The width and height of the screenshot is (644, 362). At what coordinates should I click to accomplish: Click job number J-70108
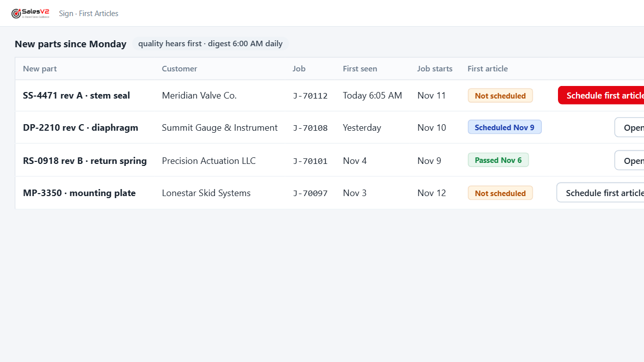tap(310, 128)
